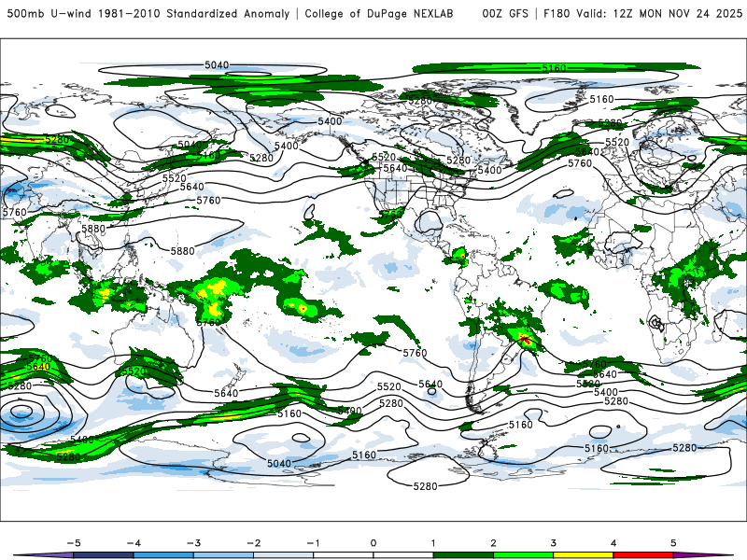Click the '3' colorbar label
The width and height of the screenshot is (747, 560).
pyautogui.click(x=554, y=543)
